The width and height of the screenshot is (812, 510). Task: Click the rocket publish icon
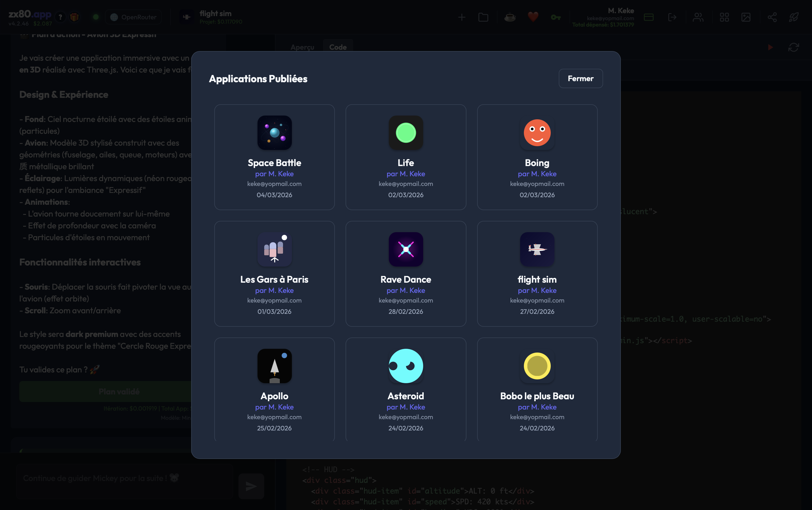pos(794,17)
